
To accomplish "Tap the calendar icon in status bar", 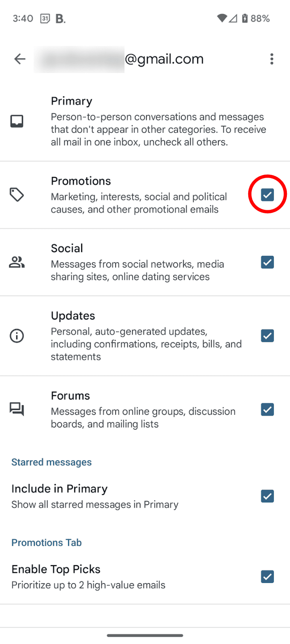I will tap(45, 19).
